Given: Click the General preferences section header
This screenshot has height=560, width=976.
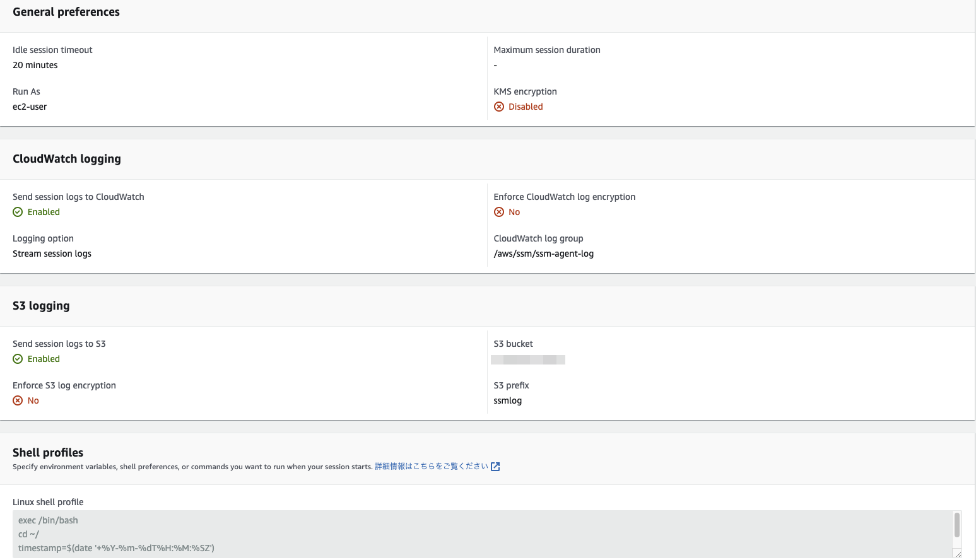Looking at the screenshot, I should (x=66, y=11).
